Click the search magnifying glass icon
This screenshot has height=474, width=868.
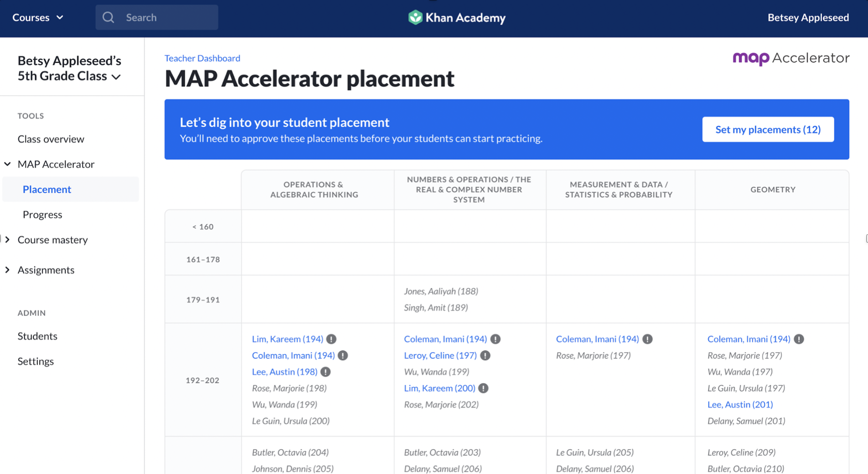(108, 17)
